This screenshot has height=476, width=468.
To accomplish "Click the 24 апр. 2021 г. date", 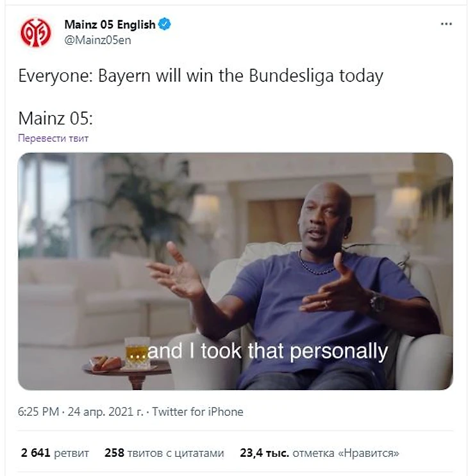I will [x=105, y=412].
